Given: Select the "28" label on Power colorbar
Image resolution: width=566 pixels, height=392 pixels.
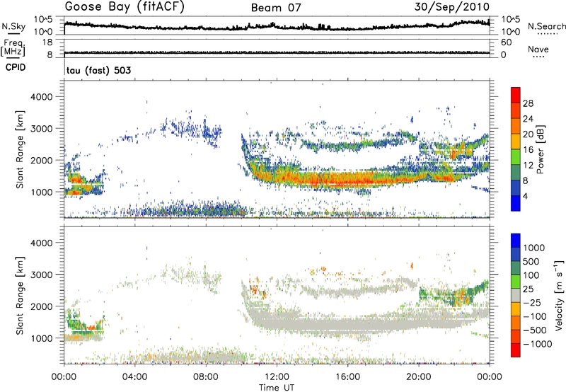Looking at the screenshot, I should 528,103.
